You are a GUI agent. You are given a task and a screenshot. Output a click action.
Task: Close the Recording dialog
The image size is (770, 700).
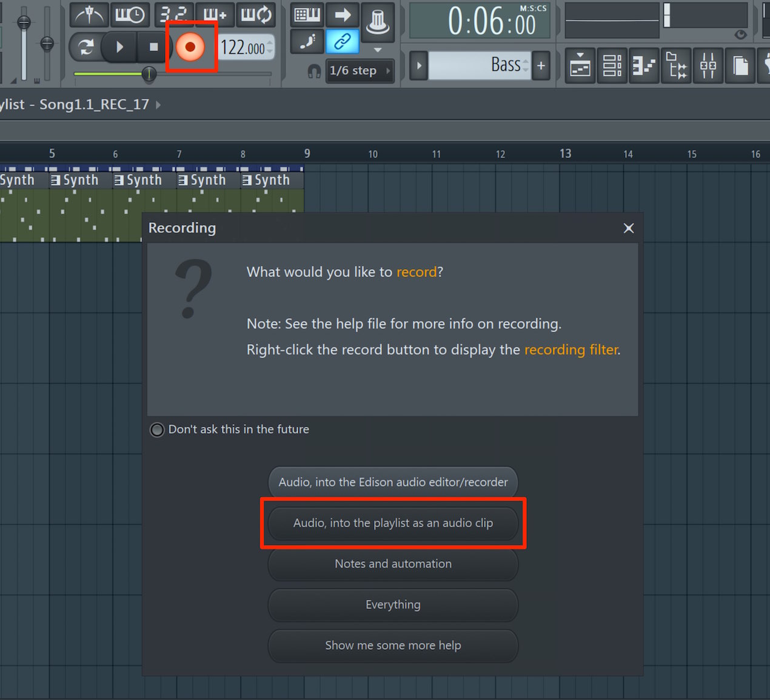629,228
